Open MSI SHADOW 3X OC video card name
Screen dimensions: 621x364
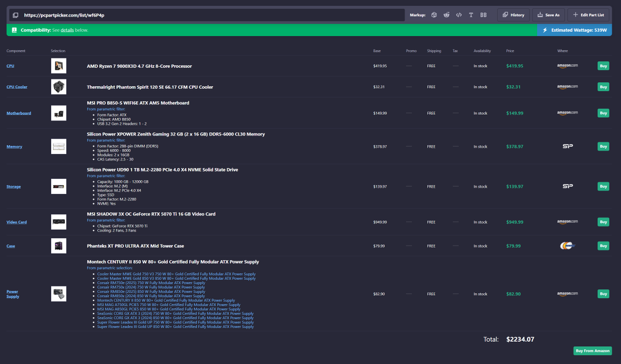[x=151, y=214]
